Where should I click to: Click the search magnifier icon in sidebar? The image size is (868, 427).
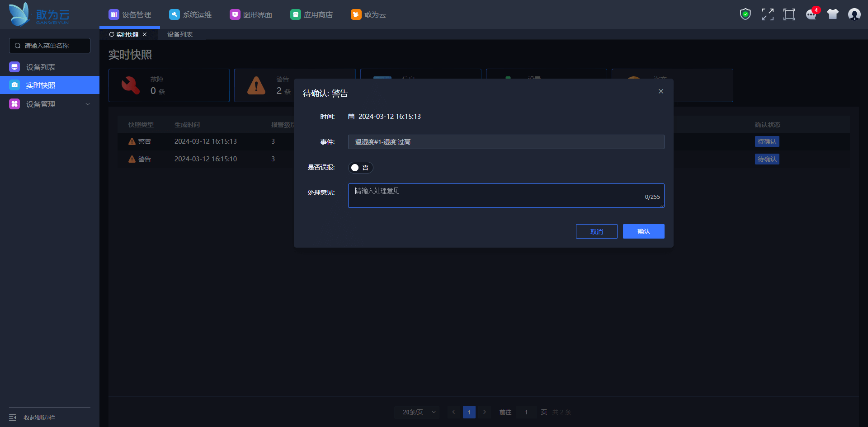click(18, 46)
